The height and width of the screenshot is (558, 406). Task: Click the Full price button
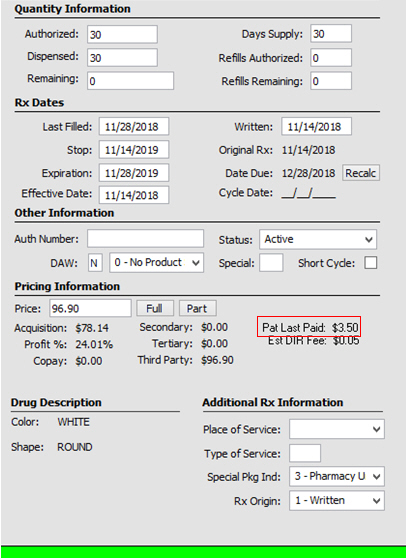coord(155,308)
